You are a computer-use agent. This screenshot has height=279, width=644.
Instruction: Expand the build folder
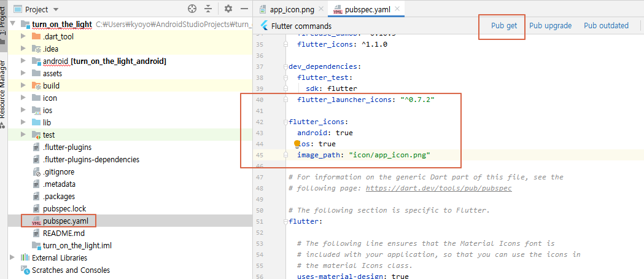pos(23,86)
